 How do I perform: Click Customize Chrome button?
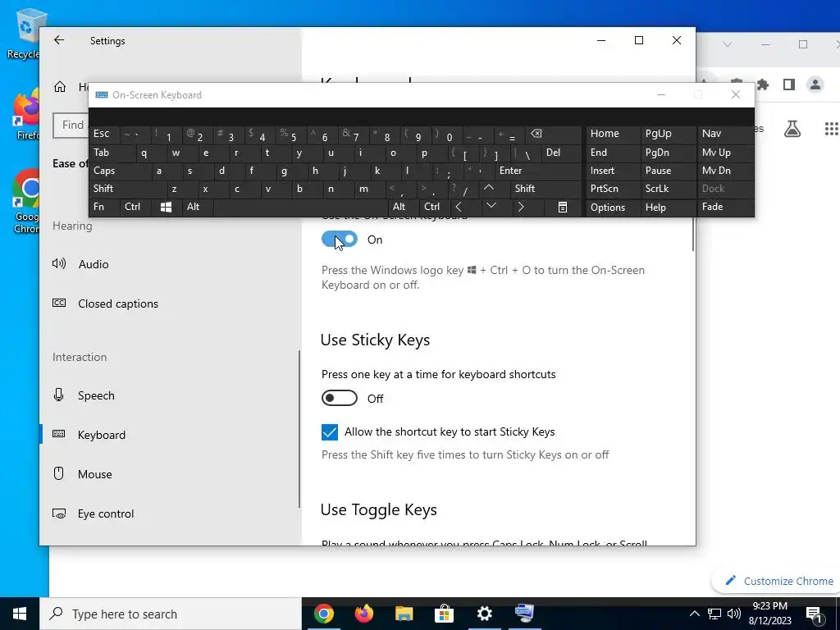(x=778, y=581)
